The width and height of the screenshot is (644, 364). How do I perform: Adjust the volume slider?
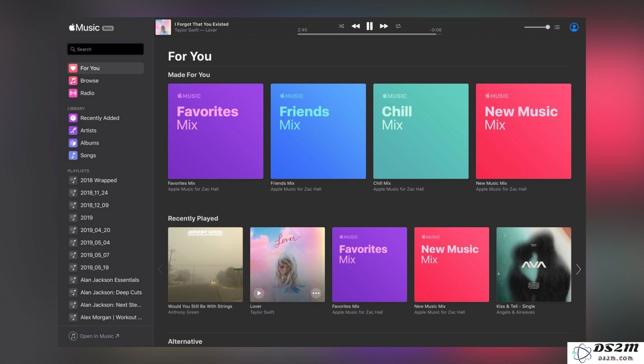pos(537,27)
